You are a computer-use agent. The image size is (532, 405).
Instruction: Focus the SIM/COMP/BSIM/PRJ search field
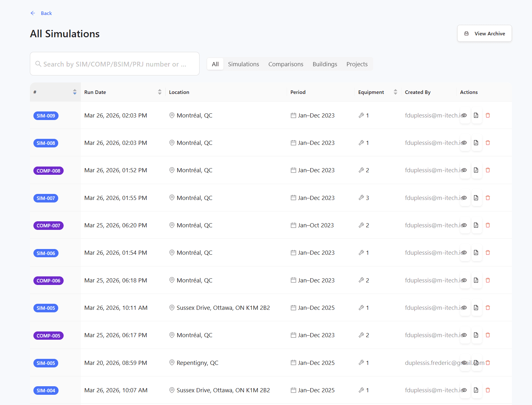point(115,64)
